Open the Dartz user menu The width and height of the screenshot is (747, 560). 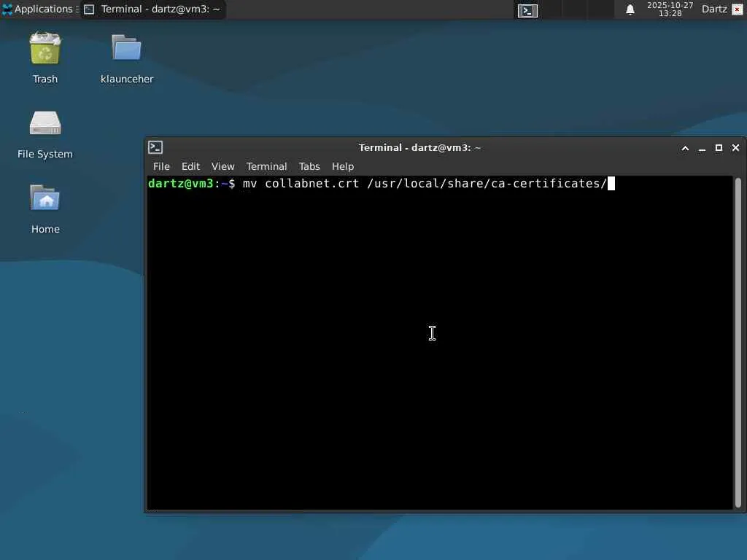(x=714, y=9)
